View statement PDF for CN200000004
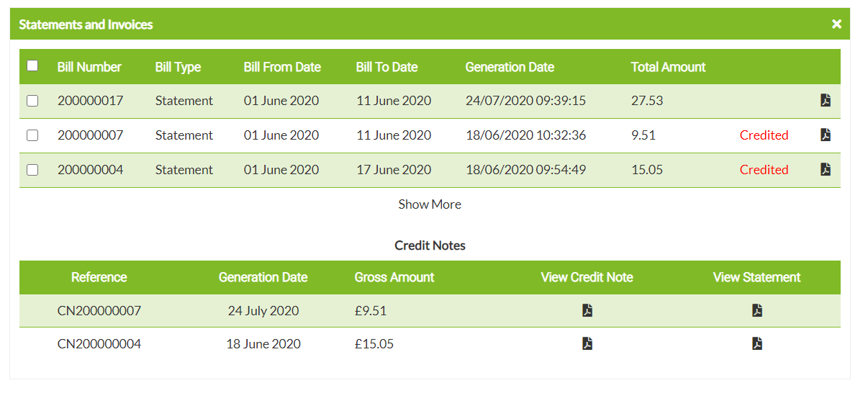Screen dimensions: 868x393 click(x=757, y=343)
